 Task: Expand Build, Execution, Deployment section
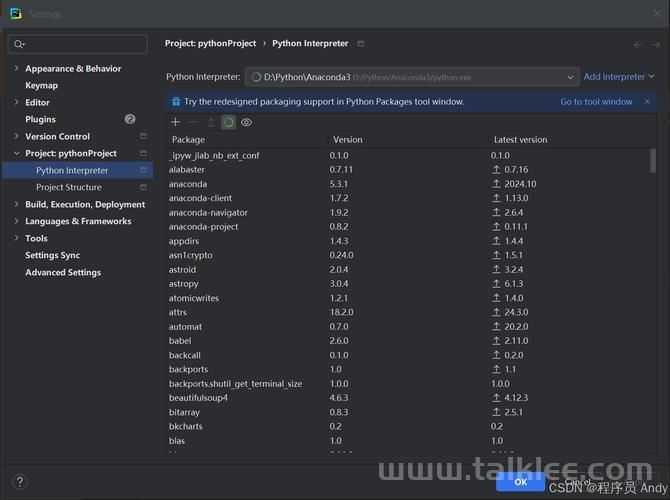coord(17,204)
